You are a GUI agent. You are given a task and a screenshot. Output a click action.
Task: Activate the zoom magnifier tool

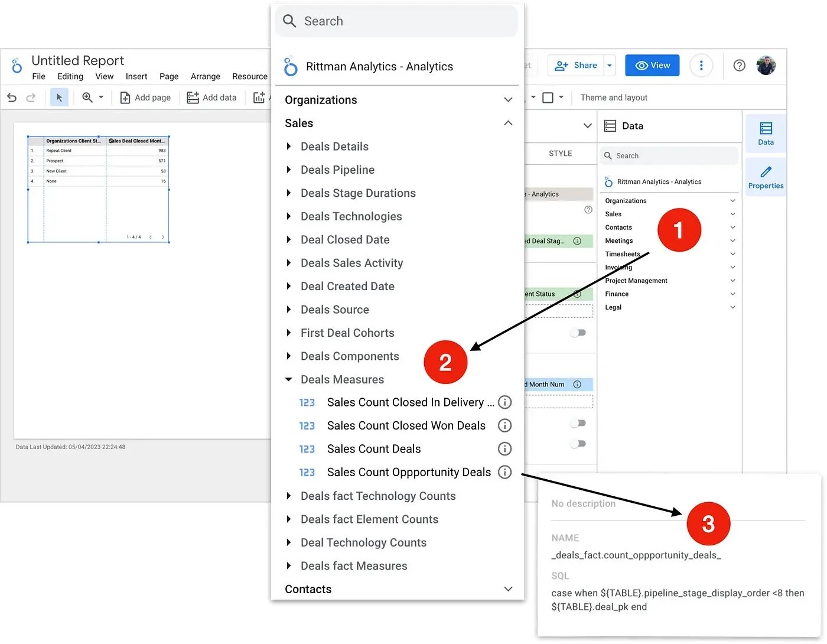[87, 97]
